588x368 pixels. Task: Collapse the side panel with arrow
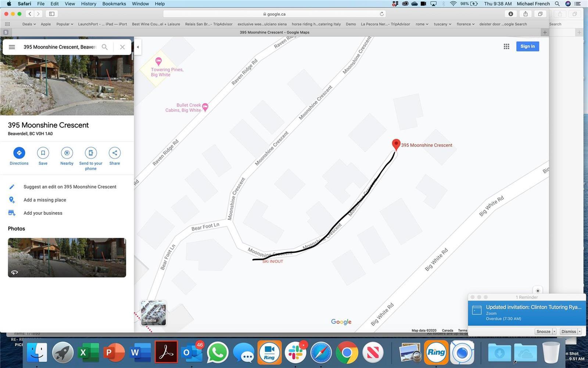click(138, 47)
